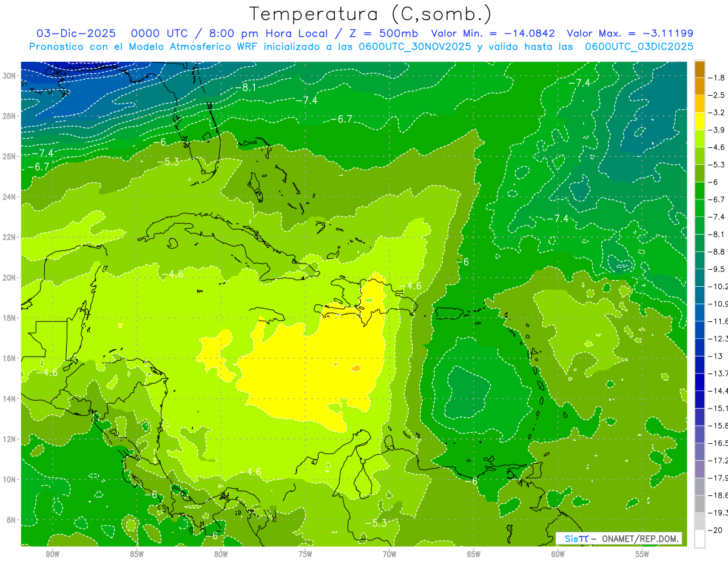Click the "24N" latitude axis label
Image resolution: width=728 pixels, height=562 pixels.
click(x=9, y=197)
